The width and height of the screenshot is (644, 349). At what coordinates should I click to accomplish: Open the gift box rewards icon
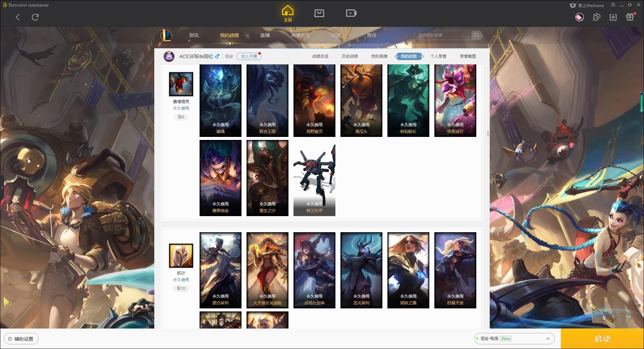click(x=630, y=17)
